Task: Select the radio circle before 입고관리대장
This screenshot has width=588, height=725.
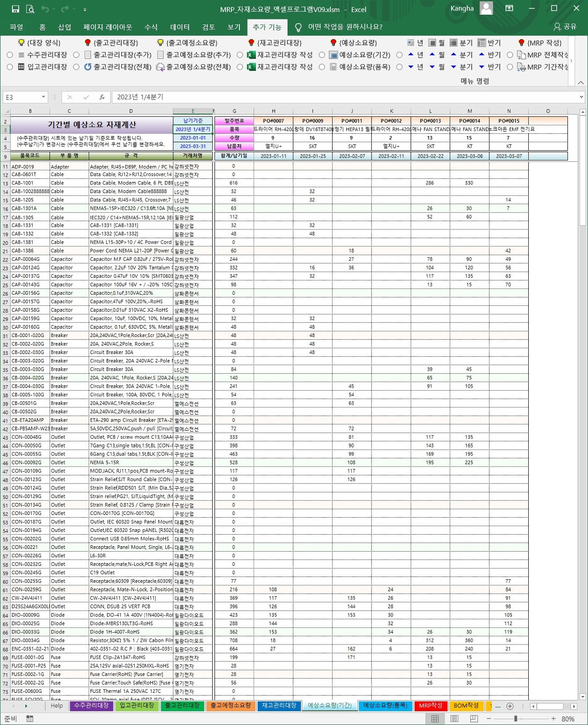Action: (x=10, y=67)
